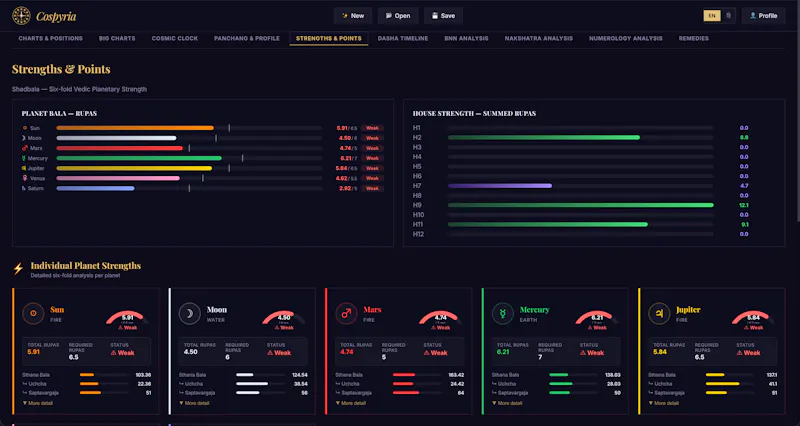
Task: Click the H11 house strength bar
Action: pos(548,224)
